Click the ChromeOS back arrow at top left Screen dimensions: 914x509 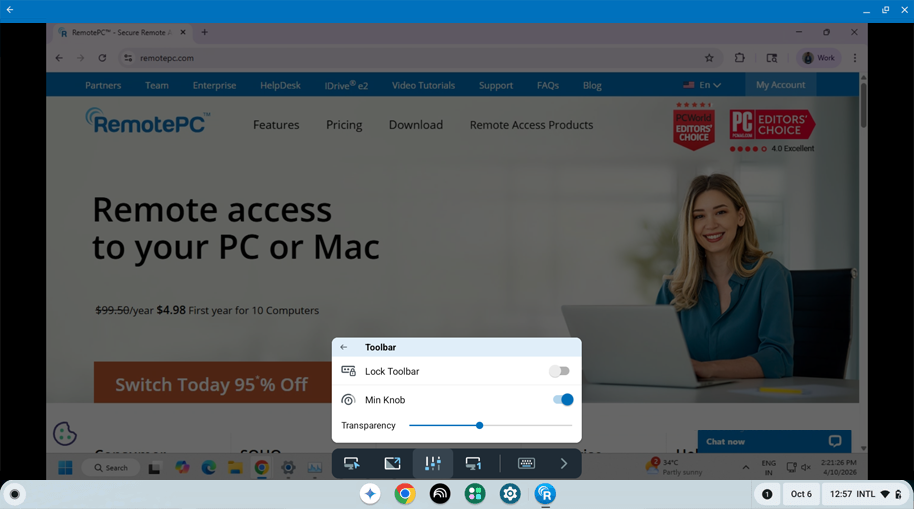click(x=10, y=10)
